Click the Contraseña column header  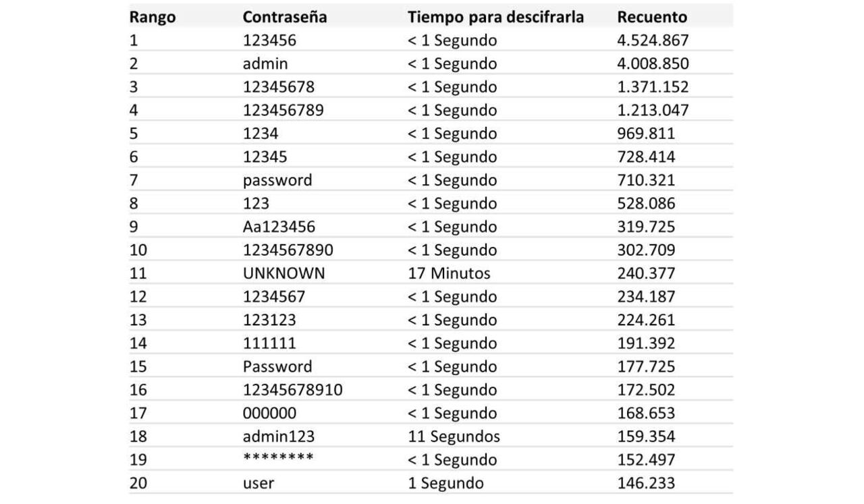click(x=284, y=18)
